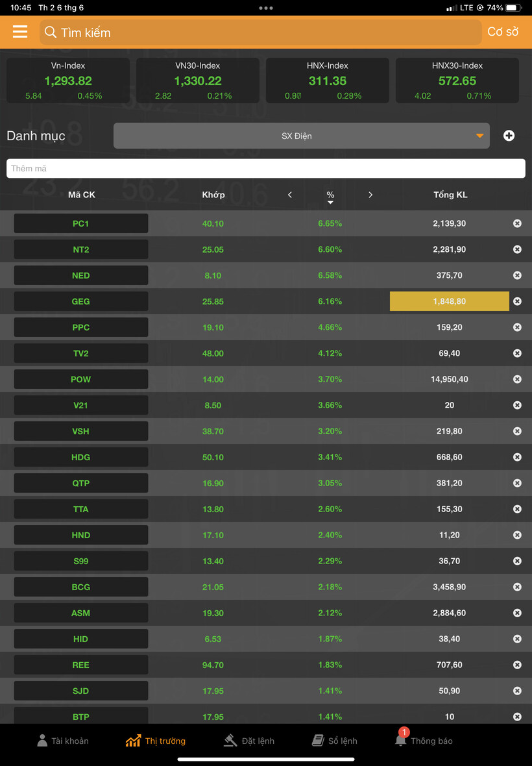Focus the Thêm mã input field
The image size is (532, 766).
point(266,169)
